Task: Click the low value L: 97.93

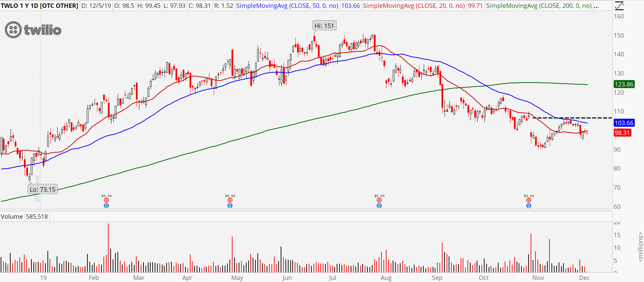Action: [x=174, y=6]
